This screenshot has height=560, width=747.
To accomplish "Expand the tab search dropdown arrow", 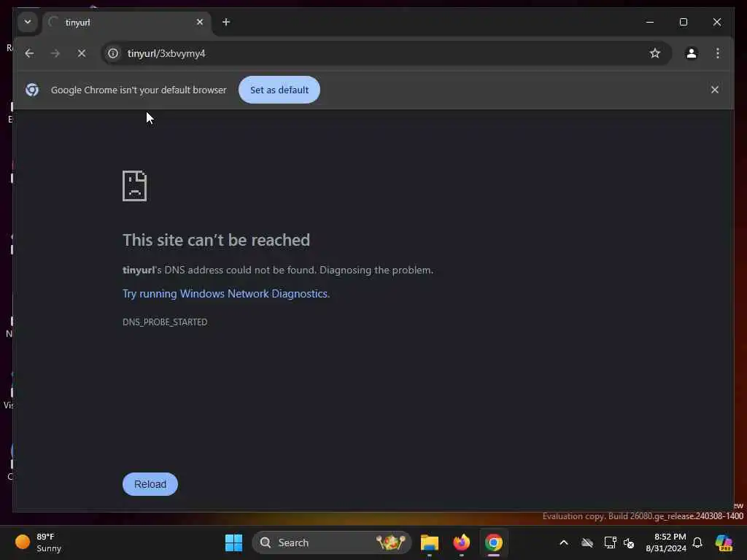I will [x=28, y=22].
